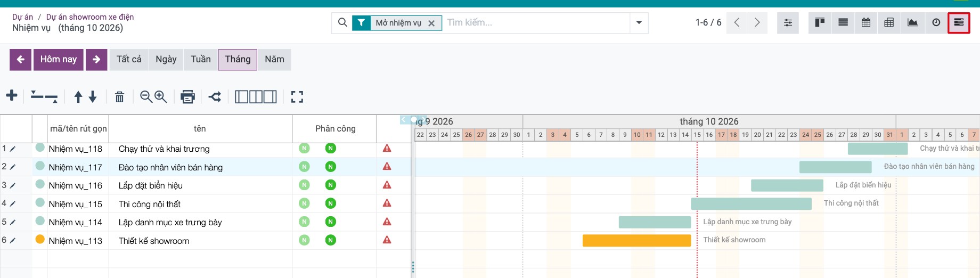Edit the pencil for Nhiệm vụ_113
The image size is (980, 278).
tap(13, 241)
